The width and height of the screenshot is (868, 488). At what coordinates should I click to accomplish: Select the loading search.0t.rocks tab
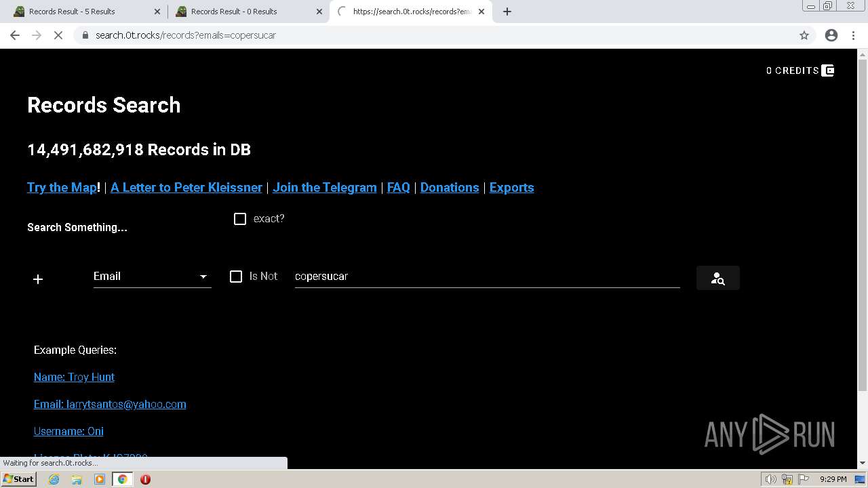410,12
